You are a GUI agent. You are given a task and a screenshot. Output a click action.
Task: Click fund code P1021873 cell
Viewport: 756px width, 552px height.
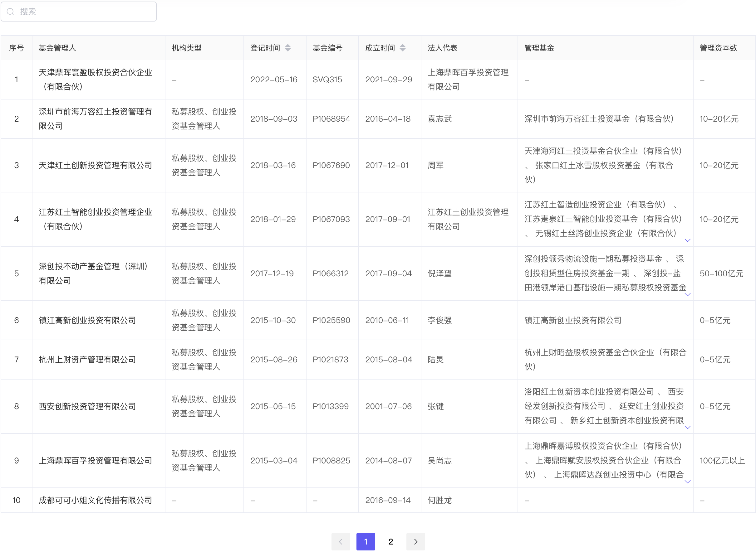pyautogui.click(x=330, y=360)
